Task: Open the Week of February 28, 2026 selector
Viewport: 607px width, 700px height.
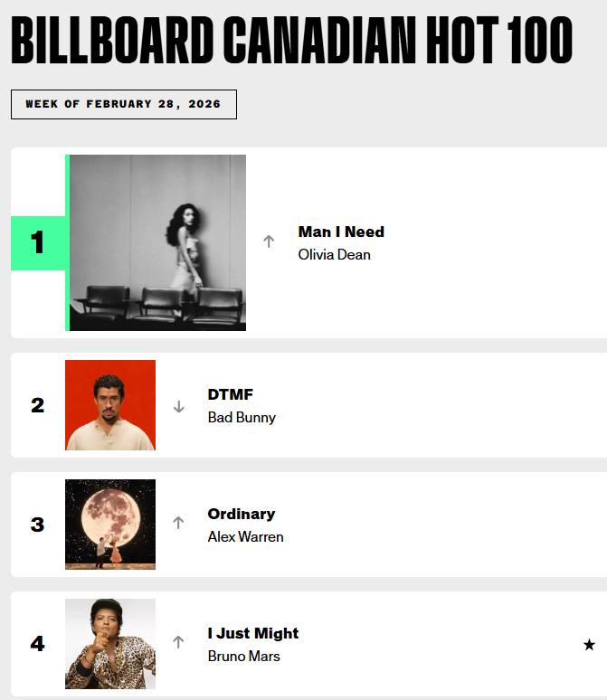Action: tap(123, 104)
